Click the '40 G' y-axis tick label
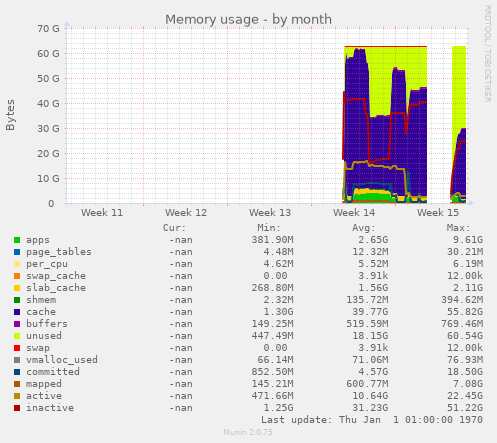Screen dimensions: 497x443 48,104
